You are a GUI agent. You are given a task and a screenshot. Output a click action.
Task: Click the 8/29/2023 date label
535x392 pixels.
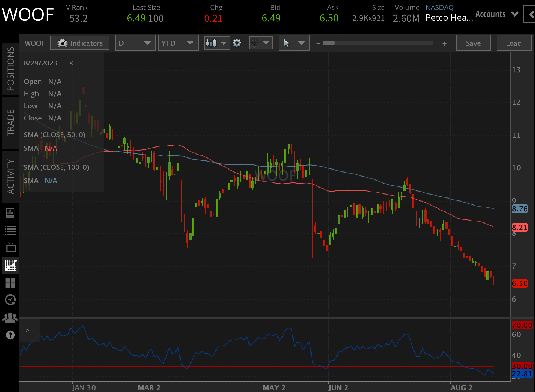pos(41,63)
